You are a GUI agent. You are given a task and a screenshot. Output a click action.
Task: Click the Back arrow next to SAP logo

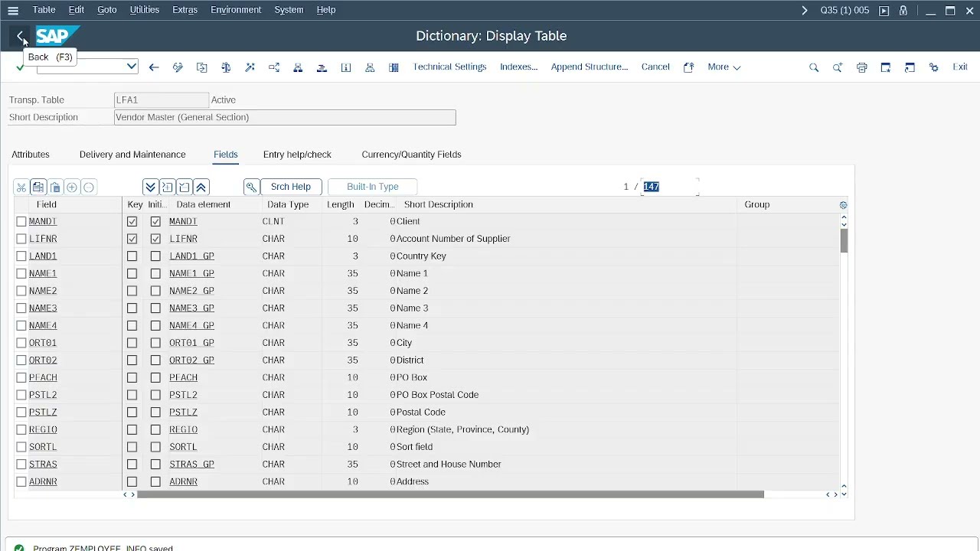point(20,36)
